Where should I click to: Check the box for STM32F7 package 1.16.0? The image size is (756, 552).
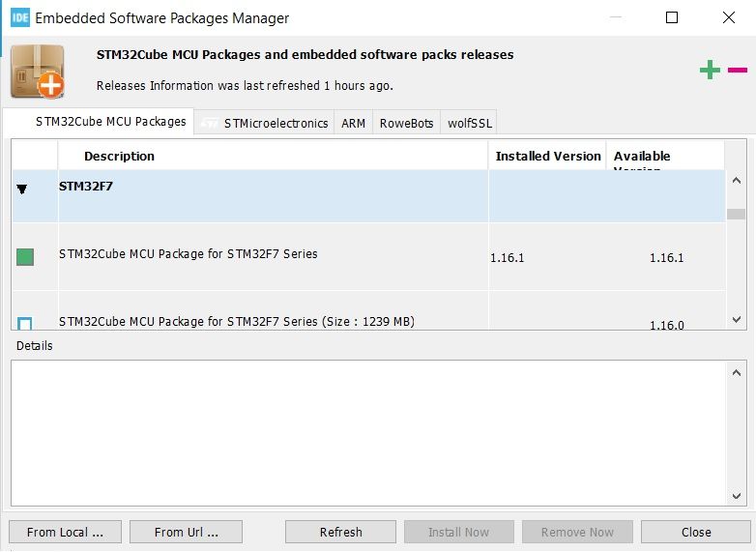click(x=25, y=323)
